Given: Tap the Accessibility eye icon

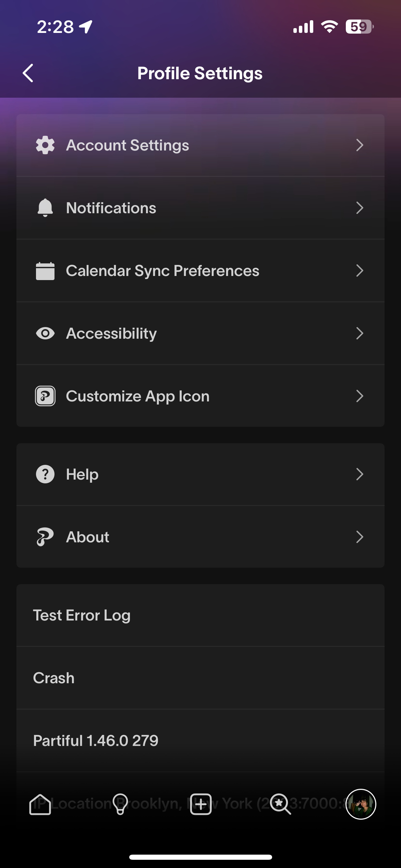Looking at the screenshot, I should (45, 334).
